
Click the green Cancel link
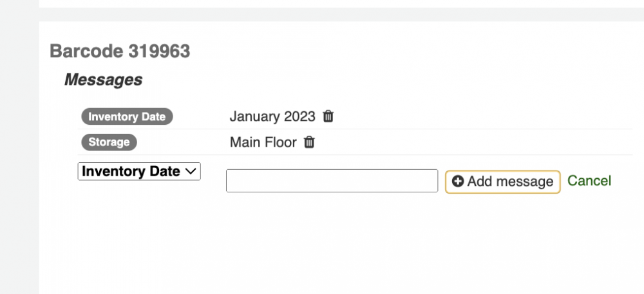tap(589, 181)
